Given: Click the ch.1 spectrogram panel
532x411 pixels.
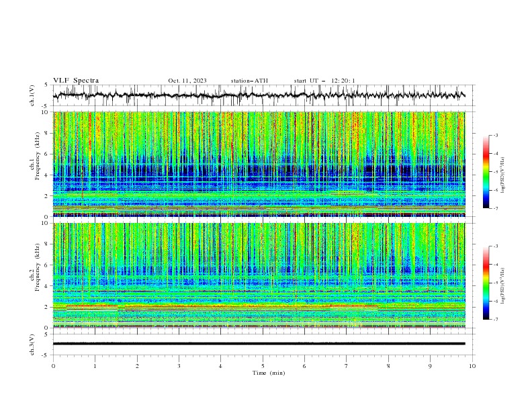Looking at the screenshot, I should pyautogui.click(x=259, y=164).
